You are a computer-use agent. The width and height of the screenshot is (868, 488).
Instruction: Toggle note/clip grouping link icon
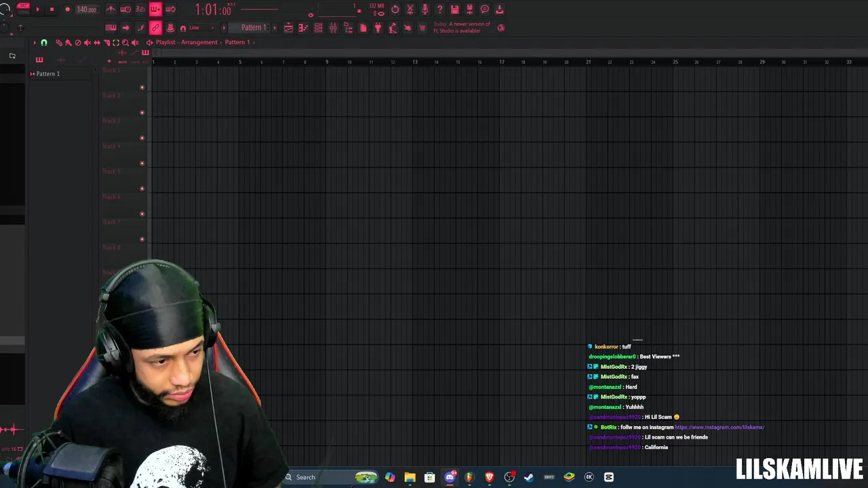(x=155, y=28)
